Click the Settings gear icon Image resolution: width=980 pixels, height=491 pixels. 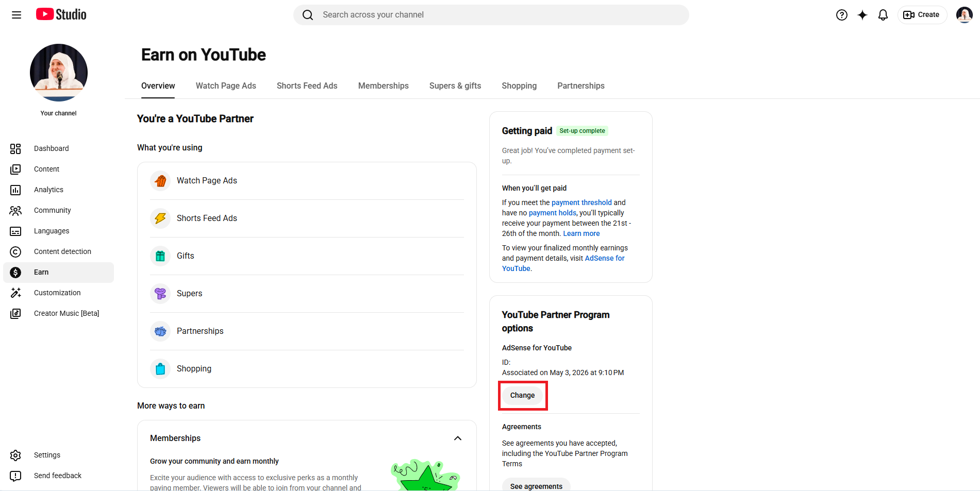15,455
